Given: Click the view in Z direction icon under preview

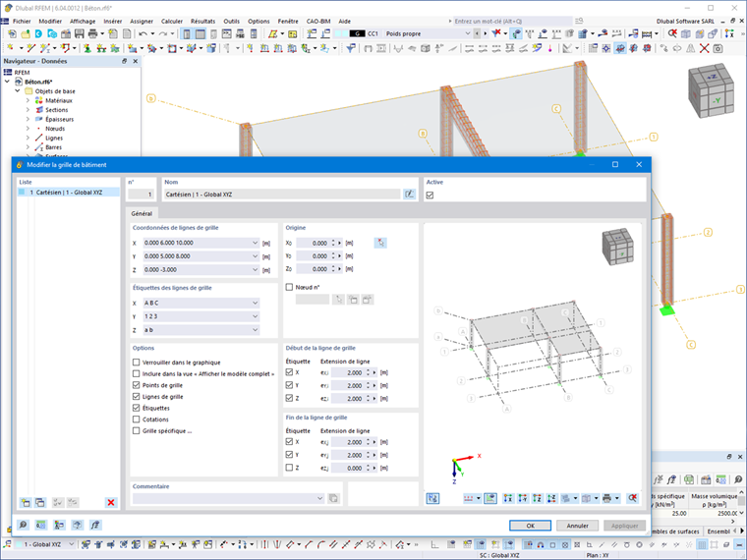Looking at the screenshot, I should click(x=537, y=498).
